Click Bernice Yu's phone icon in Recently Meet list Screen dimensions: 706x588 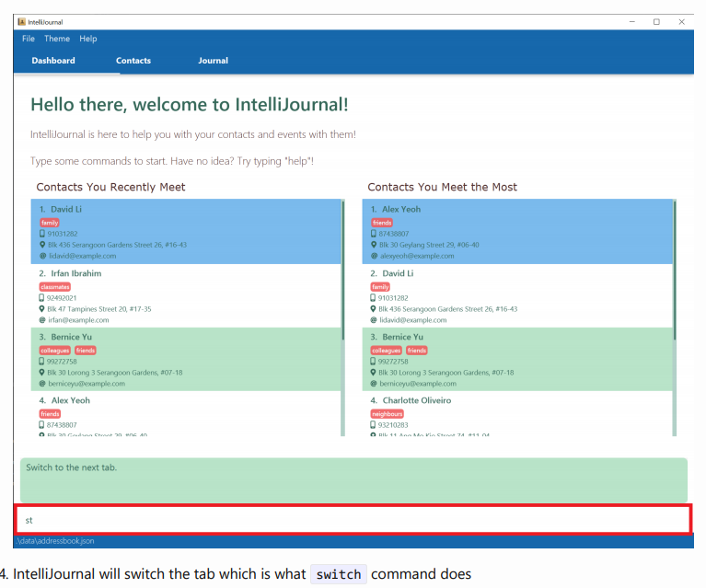[41, 361]
